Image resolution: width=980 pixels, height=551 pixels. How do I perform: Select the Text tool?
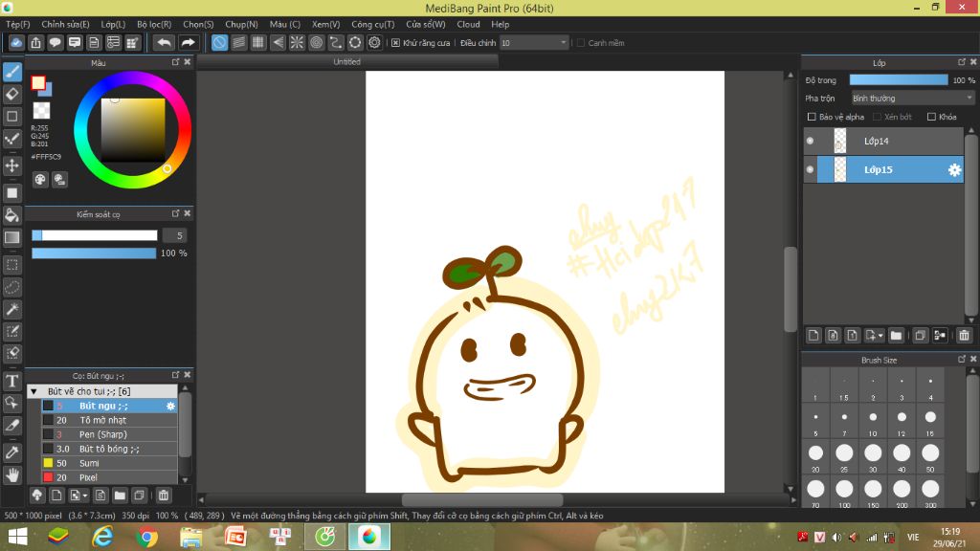11,381
